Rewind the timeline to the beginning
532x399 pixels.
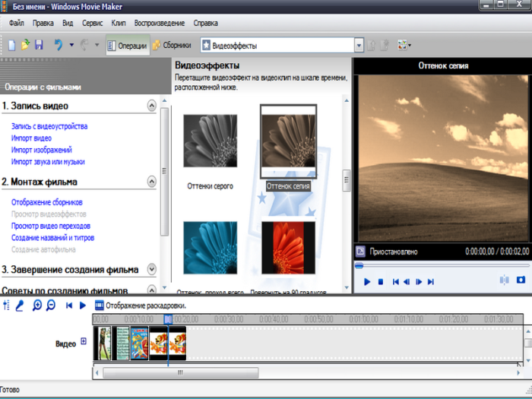tap(69, 306)
